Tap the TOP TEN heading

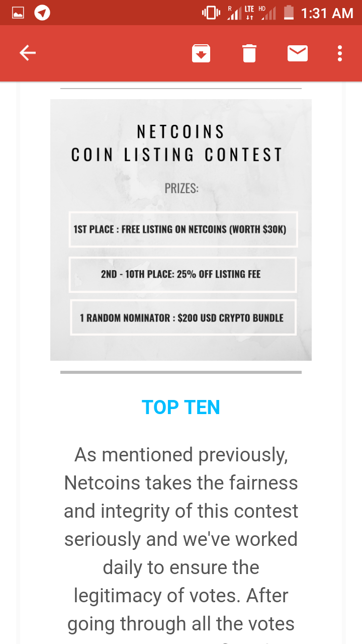coord(181,408)
